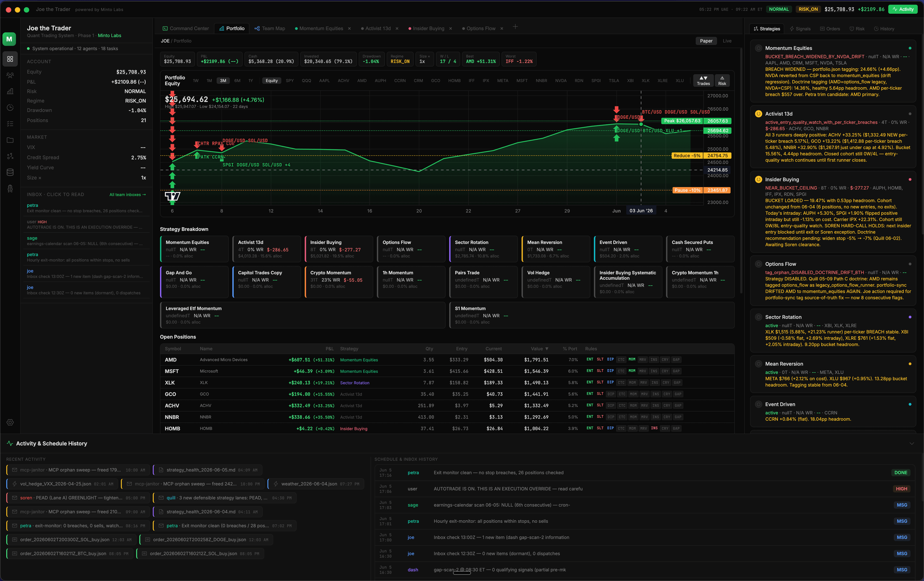This screenshot has height=581, width=924.
Task: Click the Activity & Schedule History pulse icon
Action: pyautogui.click(x=10, y=443)
